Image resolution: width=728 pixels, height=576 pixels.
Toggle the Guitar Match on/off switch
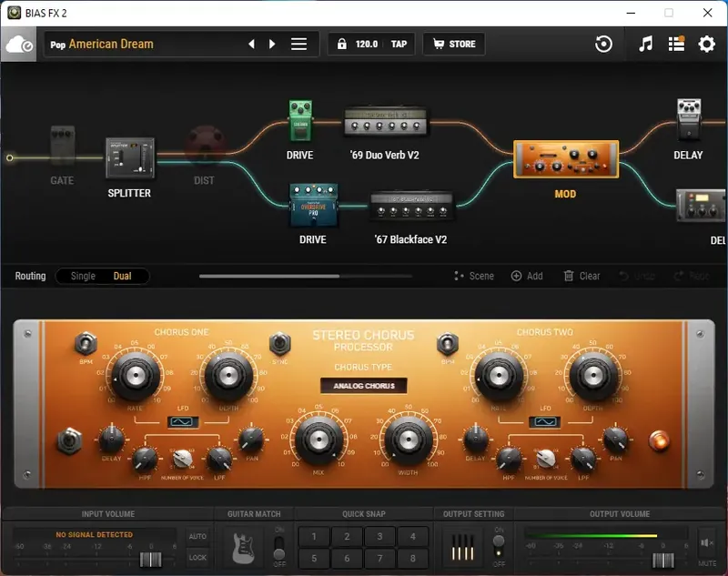[278, 546]
